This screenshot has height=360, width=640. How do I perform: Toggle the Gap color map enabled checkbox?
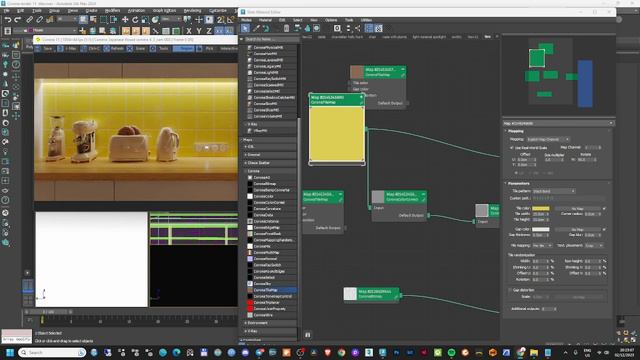[604, 229]
